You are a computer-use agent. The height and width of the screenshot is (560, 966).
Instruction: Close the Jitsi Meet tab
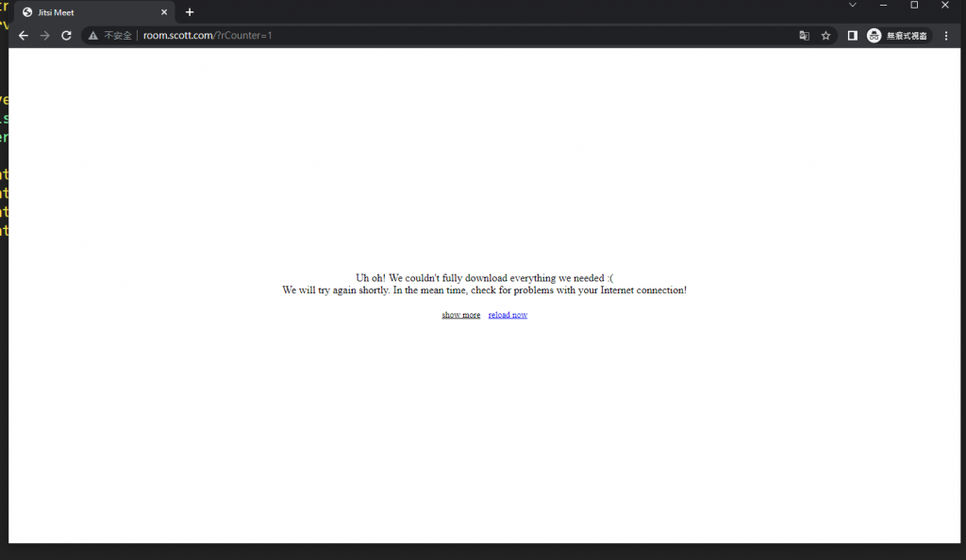pyautogui.click(x=164, y=12)
